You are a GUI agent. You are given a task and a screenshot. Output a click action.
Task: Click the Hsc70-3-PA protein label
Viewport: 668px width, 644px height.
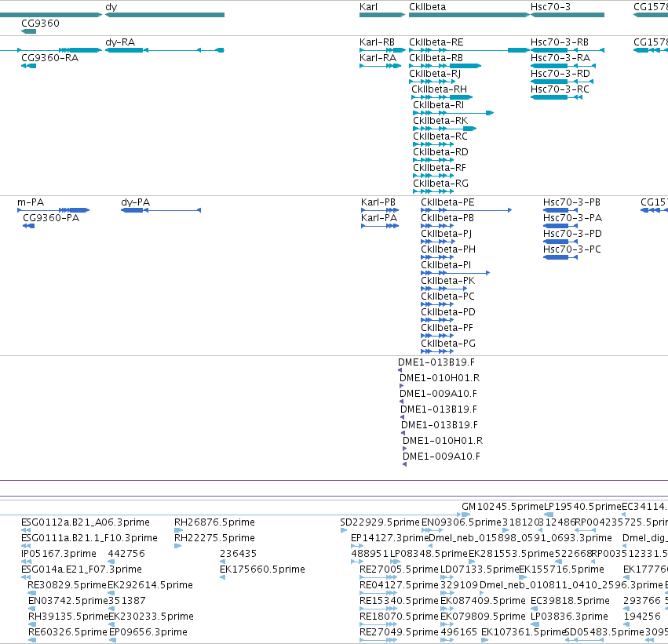point(572,218)
